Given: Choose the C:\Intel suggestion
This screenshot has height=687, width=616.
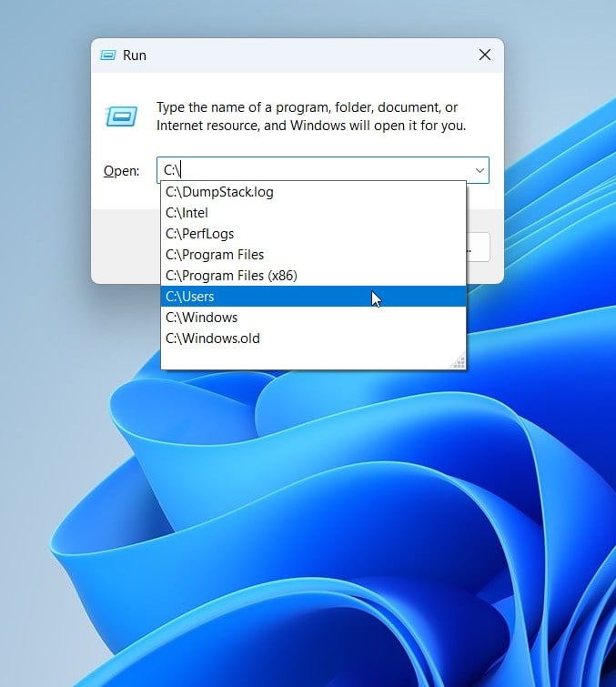Looking at the screenshot, I should 313,213.
